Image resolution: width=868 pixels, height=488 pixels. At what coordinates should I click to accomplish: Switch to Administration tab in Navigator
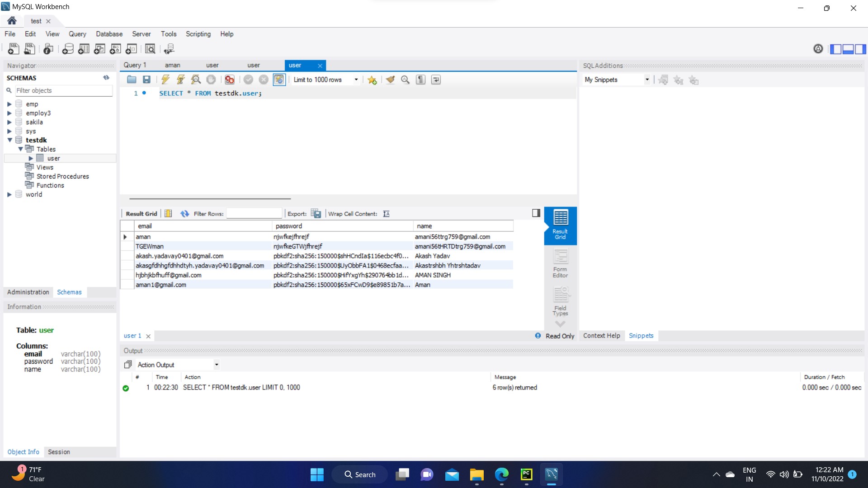coord(28,292)
